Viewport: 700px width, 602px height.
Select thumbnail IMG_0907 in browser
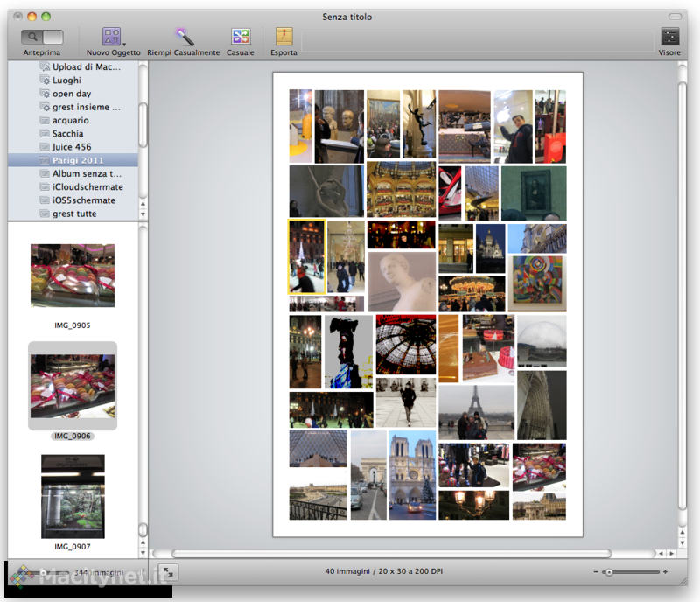tap(73, 496)
